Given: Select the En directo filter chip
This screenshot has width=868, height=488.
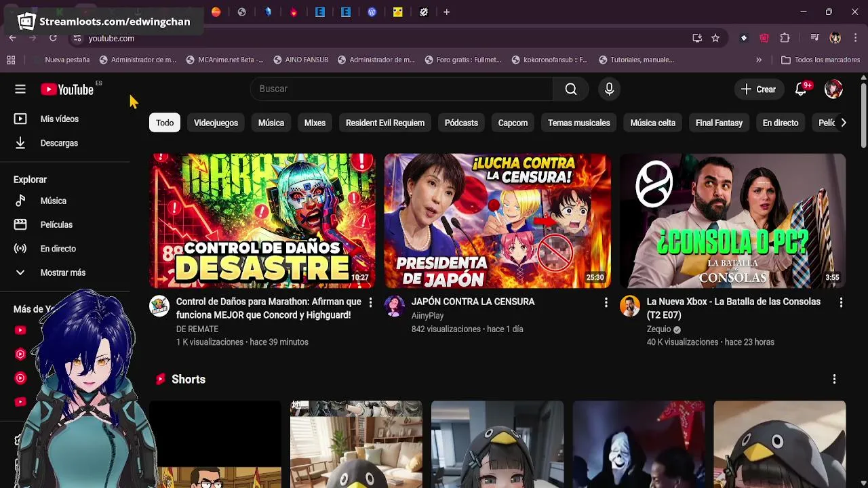Looking at the screenshot, I should click(x=780, y=123).
